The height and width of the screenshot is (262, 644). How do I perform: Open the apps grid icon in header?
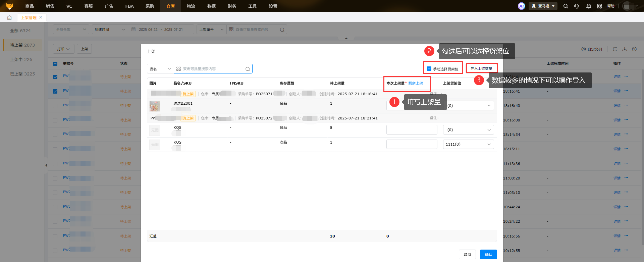[599, 6]
